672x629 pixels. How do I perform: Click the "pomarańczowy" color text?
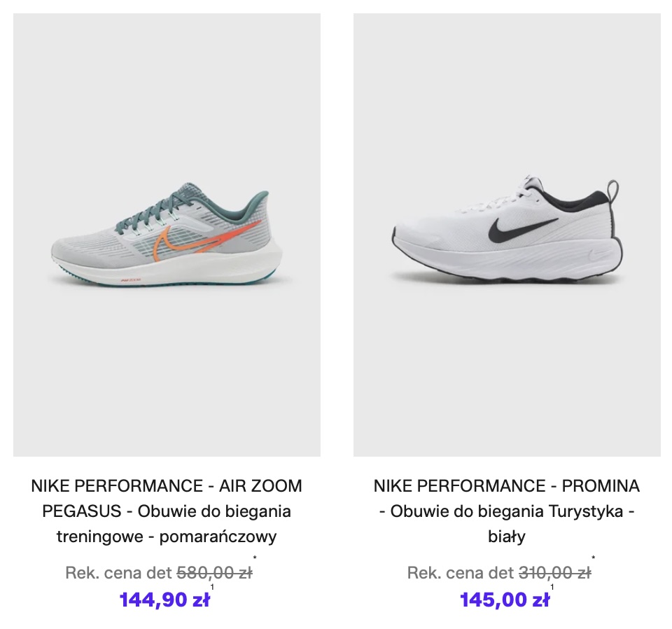click(218, 537)
